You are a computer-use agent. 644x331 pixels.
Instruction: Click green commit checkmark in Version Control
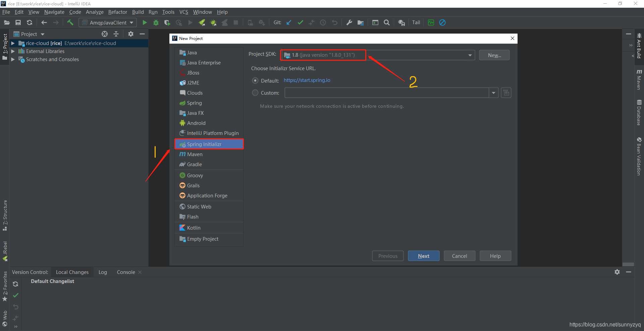[15, 295]
